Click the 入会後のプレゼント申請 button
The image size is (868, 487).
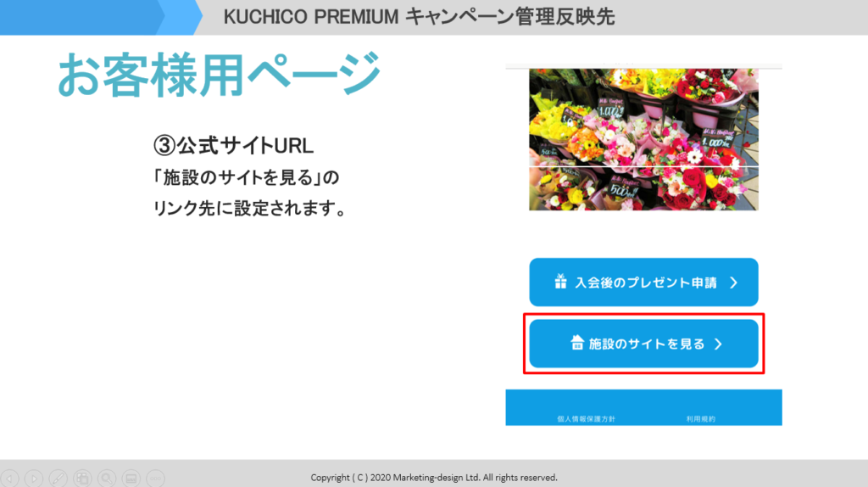point(644,282)
